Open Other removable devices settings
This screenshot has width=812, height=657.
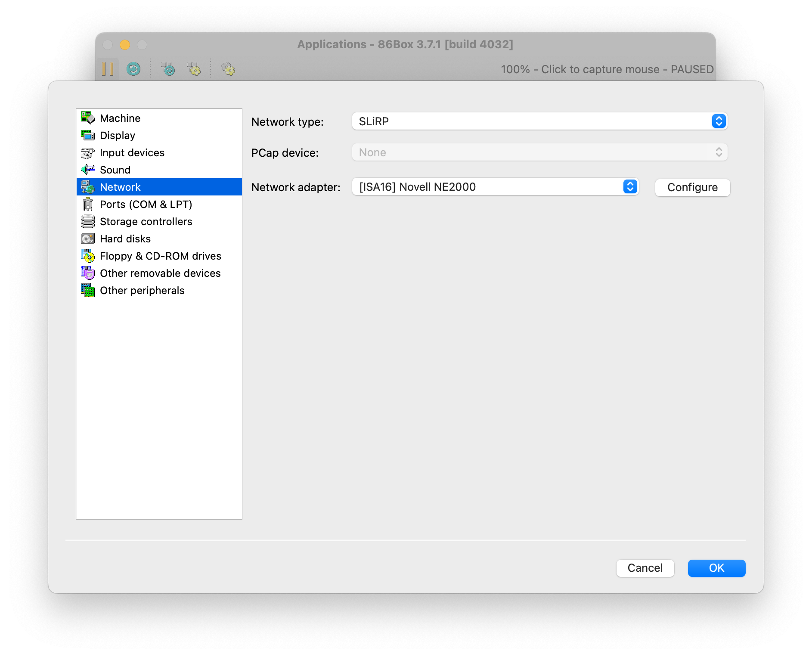159,273
